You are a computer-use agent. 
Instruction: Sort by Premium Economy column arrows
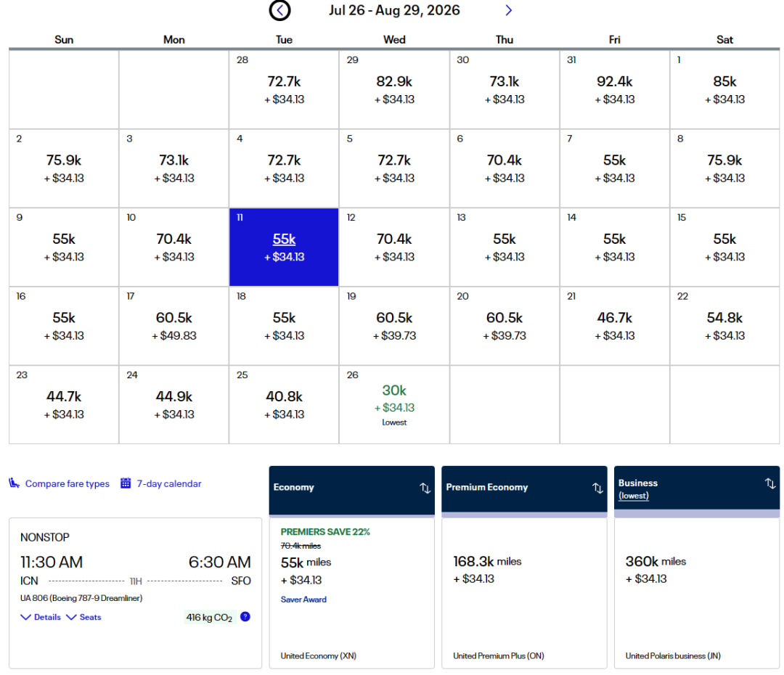(597, 488)
